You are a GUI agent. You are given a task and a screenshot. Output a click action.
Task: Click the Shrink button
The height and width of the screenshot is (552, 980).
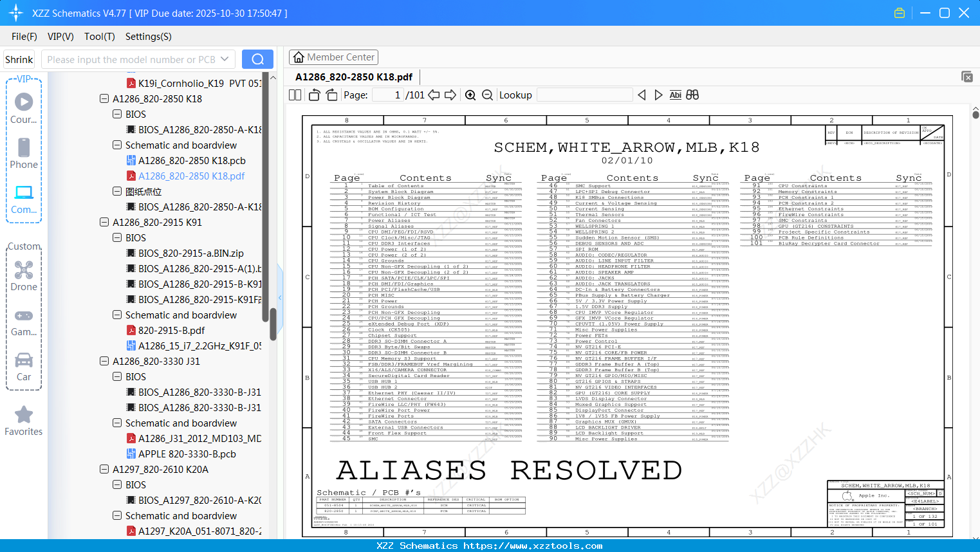pos(19,59)
